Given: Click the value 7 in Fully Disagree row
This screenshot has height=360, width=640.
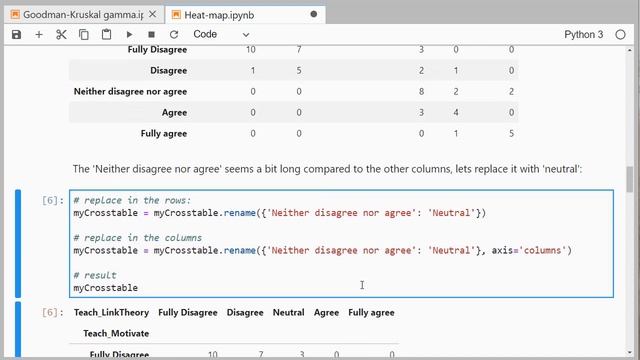Looking at the screenshot, I should pyautogui.click(x=299, y=50).
